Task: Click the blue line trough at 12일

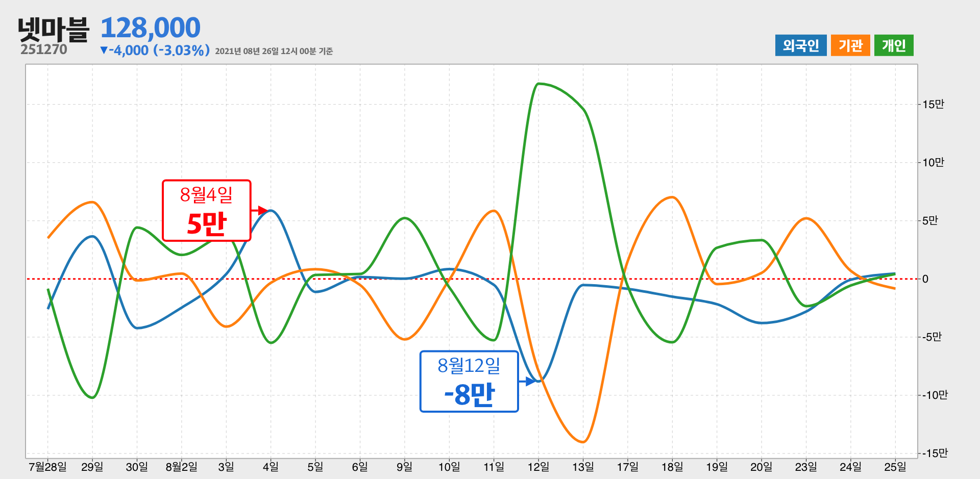Action: tap(539, 381)
